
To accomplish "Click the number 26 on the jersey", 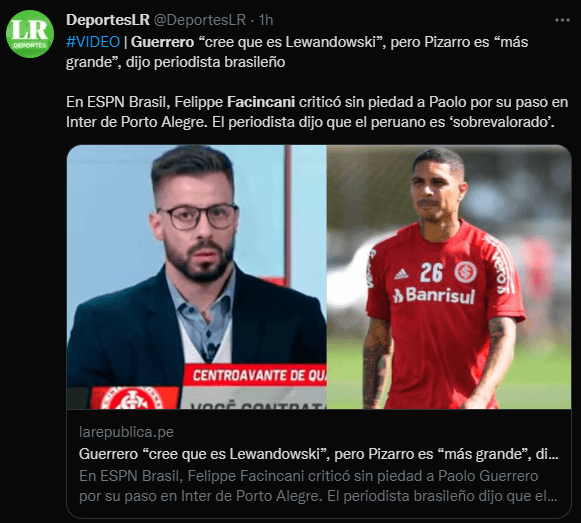I will tap(431, 272).
